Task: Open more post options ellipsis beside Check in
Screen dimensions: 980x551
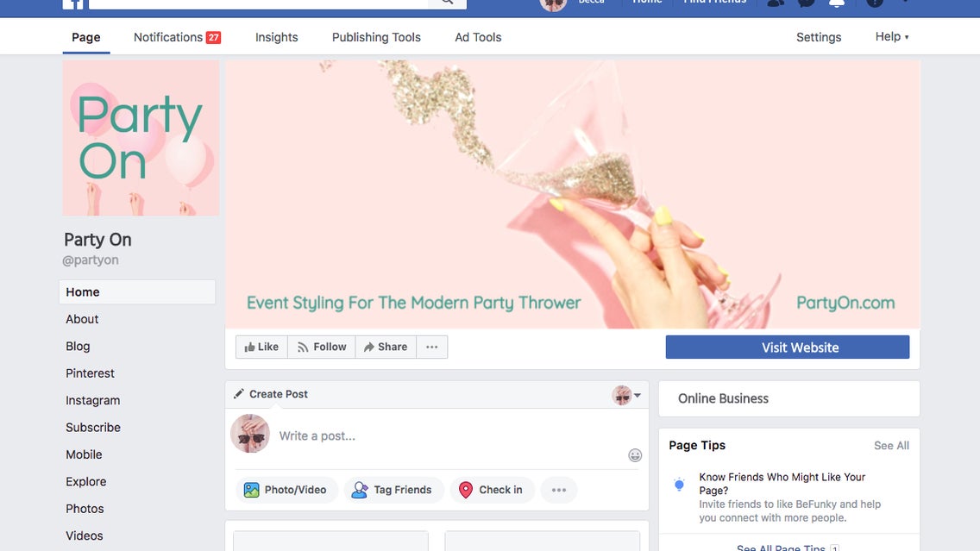Action: pos(559,490)
